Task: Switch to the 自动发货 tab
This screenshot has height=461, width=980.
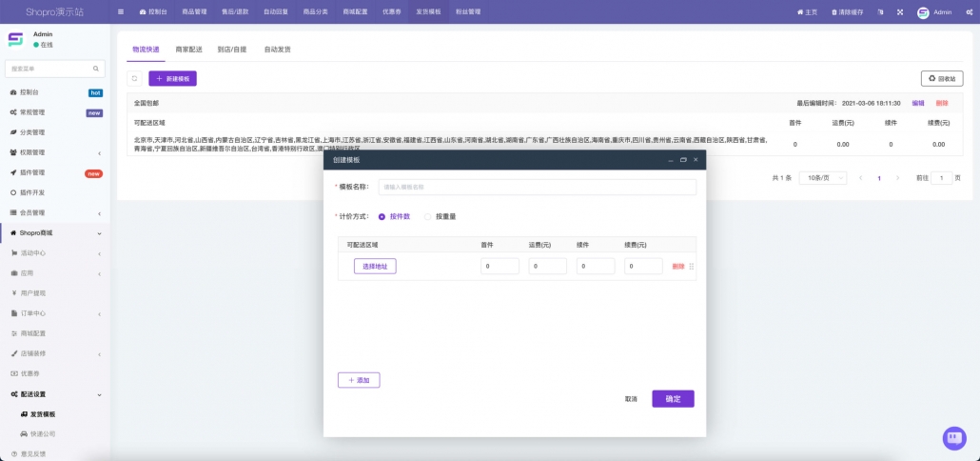Action: (277, 50)
